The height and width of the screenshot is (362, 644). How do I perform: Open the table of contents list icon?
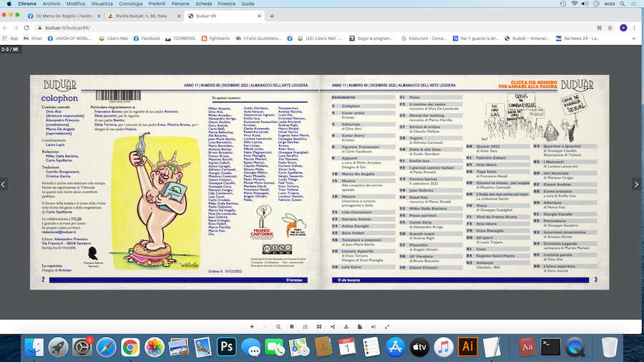pos(305,327)
